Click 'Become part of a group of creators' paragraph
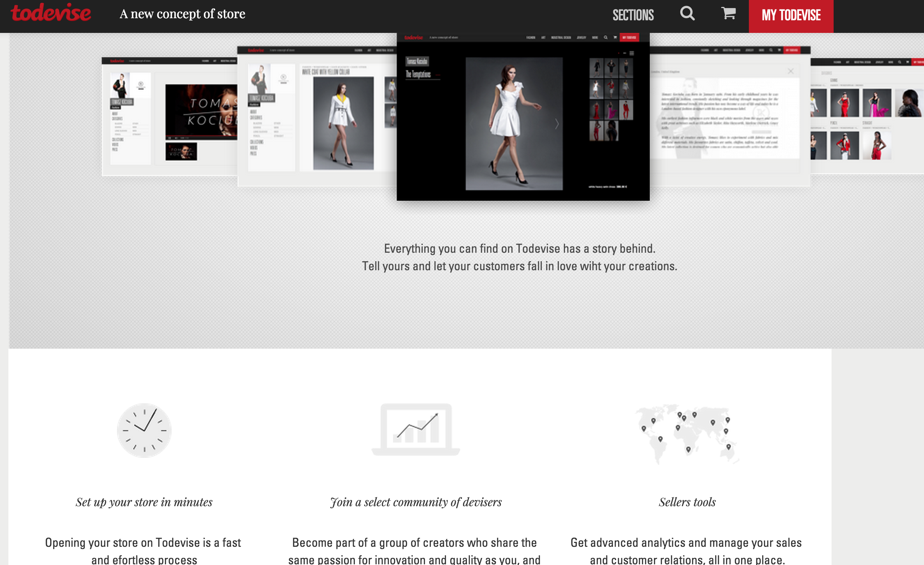Screen dimensions: 924x565 pos(415,550)
